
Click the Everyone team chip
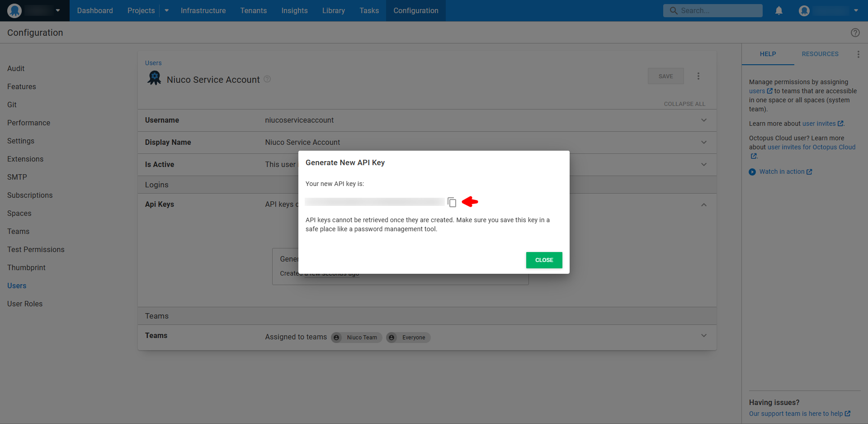pyautogui.click(x=408, y=338)
